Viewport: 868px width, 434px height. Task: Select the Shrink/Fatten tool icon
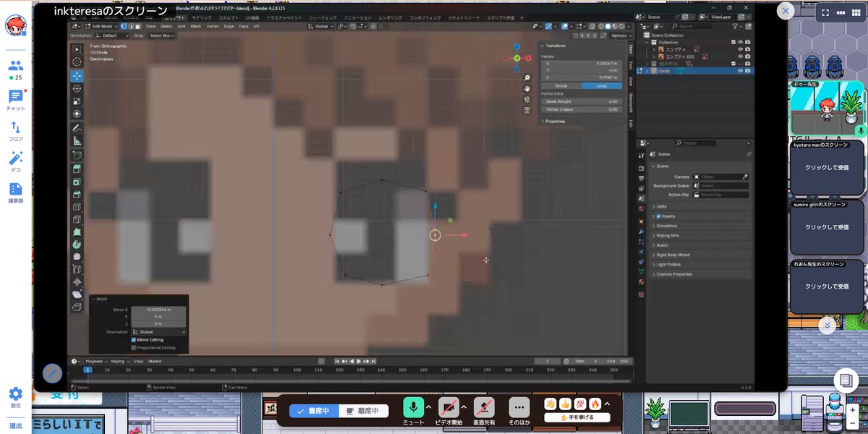(x=77, y=281)
